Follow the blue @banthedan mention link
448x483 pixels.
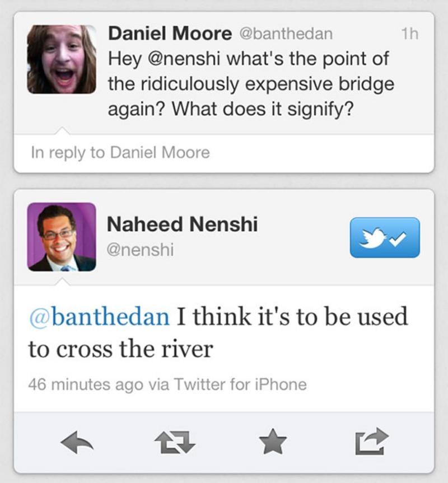[99, 317]
